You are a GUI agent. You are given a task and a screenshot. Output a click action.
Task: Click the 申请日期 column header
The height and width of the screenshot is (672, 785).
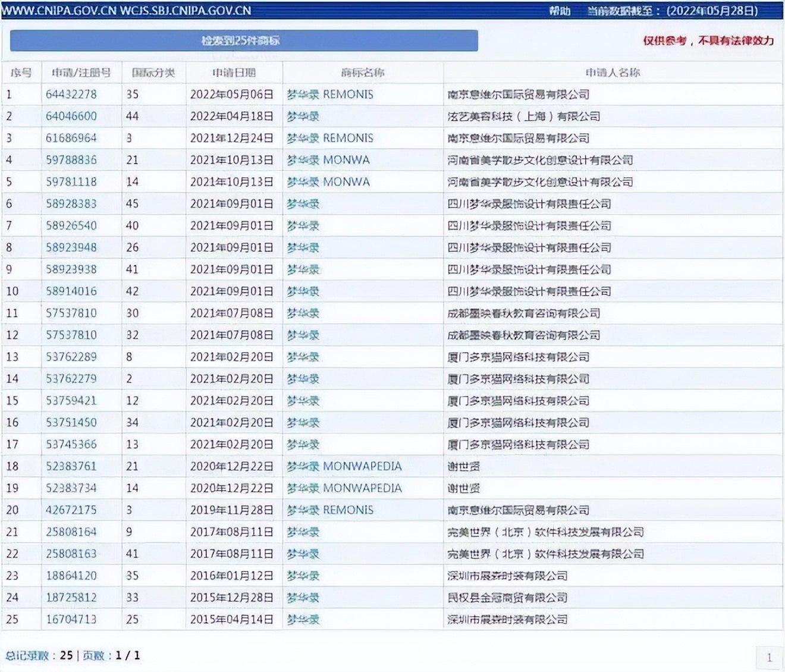[x=234, y=73]
